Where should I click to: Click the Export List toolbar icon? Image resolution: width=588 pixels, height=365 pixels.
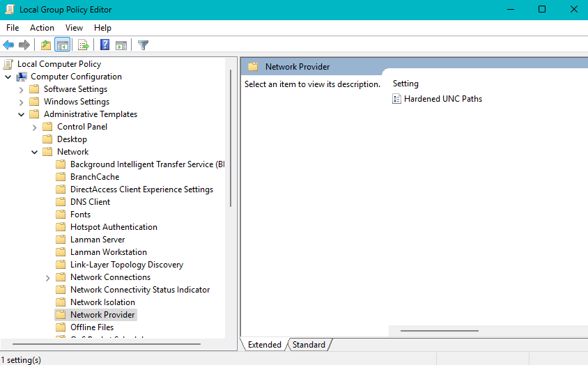click(x=83, y=45)
